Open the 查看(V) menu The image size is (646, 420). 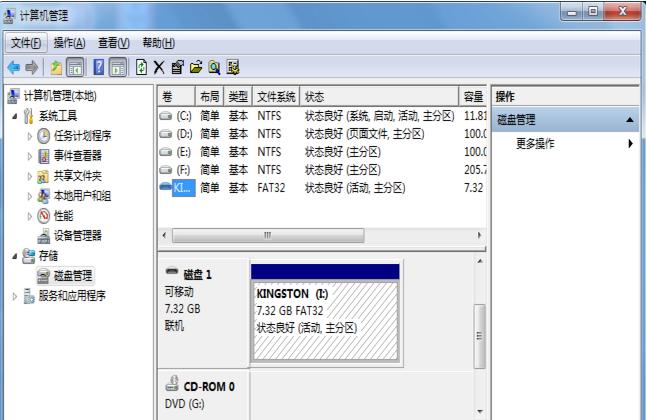114,43
